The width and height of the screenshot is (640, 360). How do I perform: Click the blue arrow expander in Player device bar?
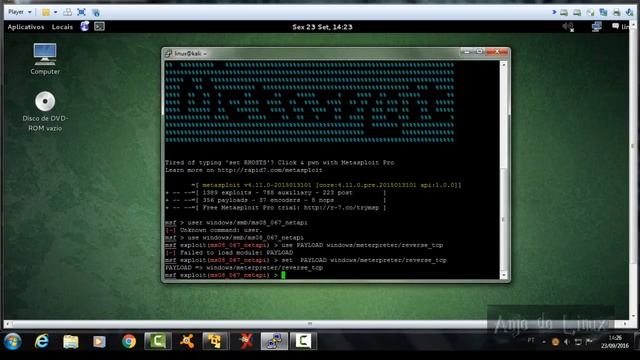point(554,12)
